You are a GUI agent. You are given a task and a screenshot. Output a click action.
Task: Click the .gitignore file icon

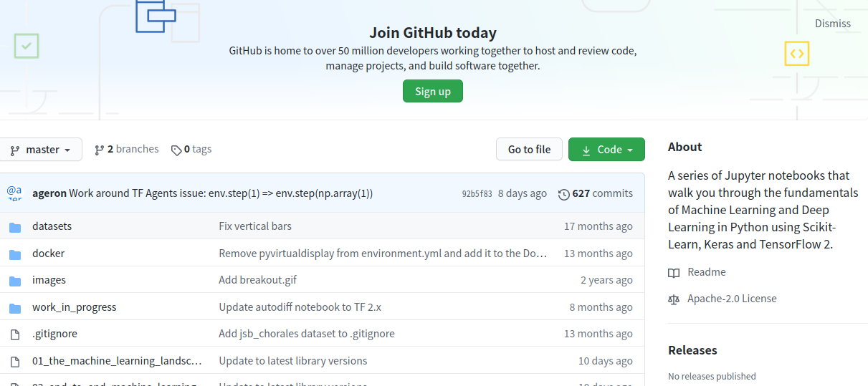15,334
